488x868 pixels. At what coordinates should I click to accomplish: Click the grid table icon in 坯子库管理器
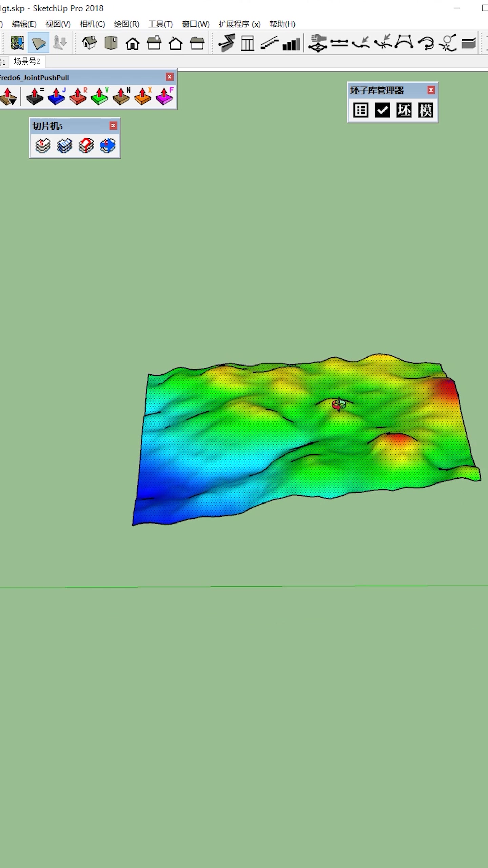click(x=361, y=110)
